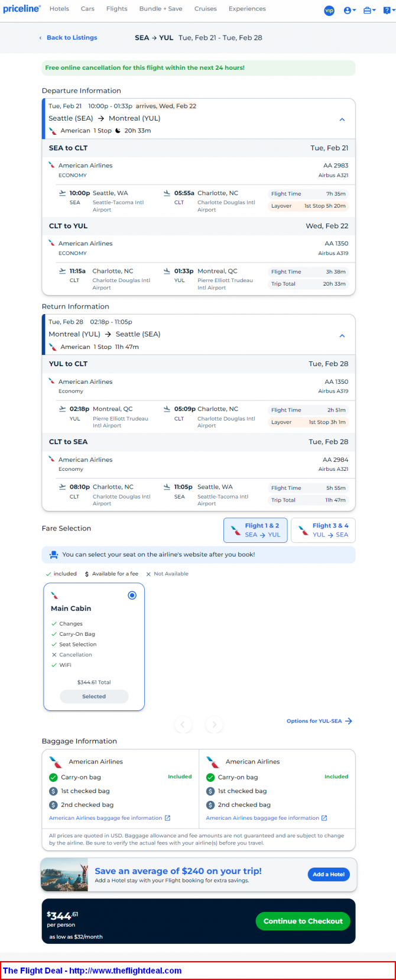Click 'Save an average of $240 on your trip!'
Screen dimensions: 396x980
coord(178,871)
